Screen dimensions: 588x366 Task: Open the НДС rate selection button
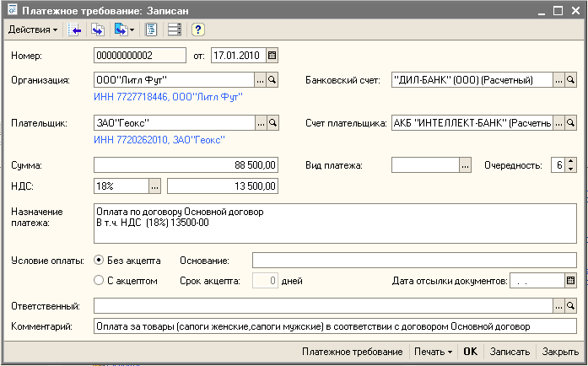[154, 186]
